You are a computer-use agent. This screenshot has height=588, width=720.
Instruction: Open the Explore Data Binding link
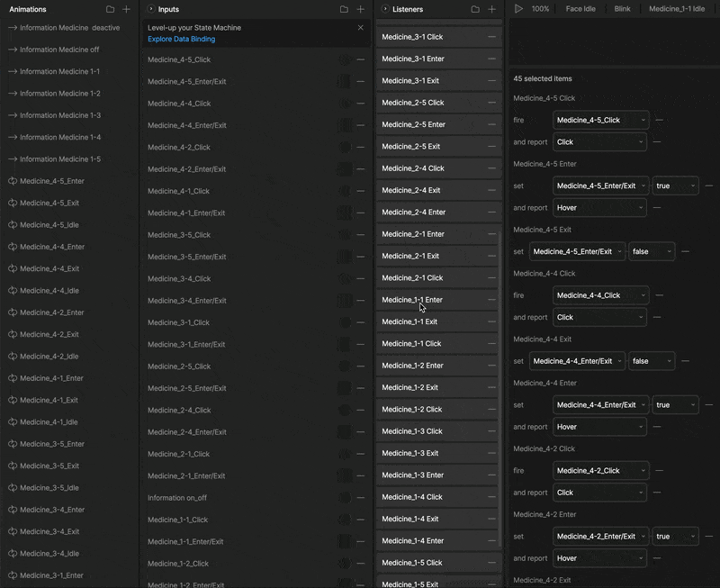pos(181,40)
